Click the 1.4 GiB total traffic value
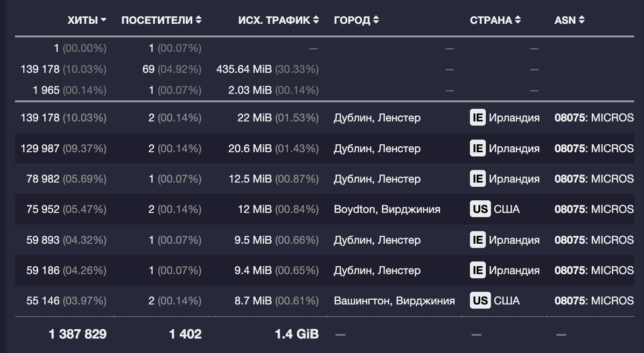 click(x=297, y=334)
